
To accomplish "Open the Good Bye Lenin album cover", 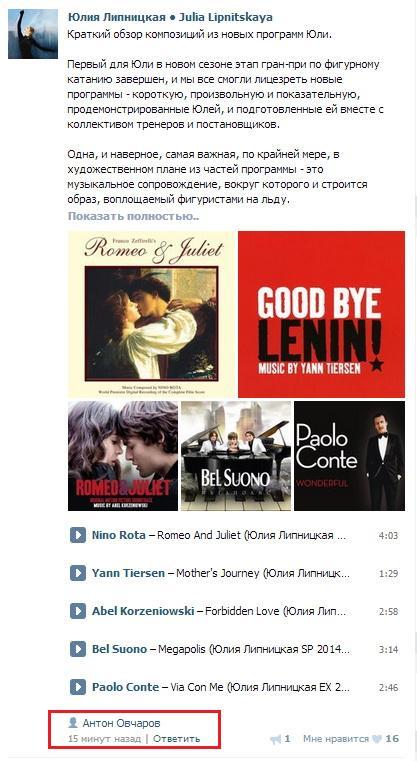I will 321,314.
